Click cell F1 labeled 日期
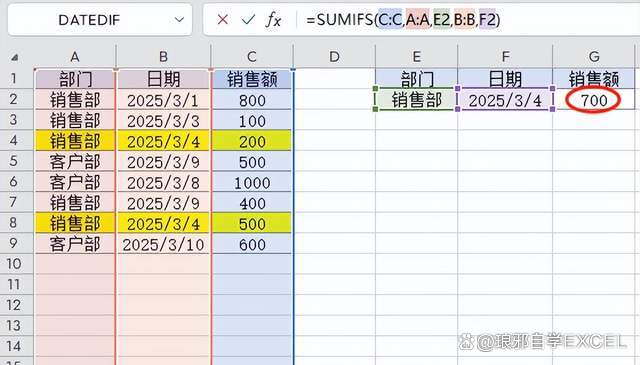This screenshot has height=365, width=640. pos(505,79)
